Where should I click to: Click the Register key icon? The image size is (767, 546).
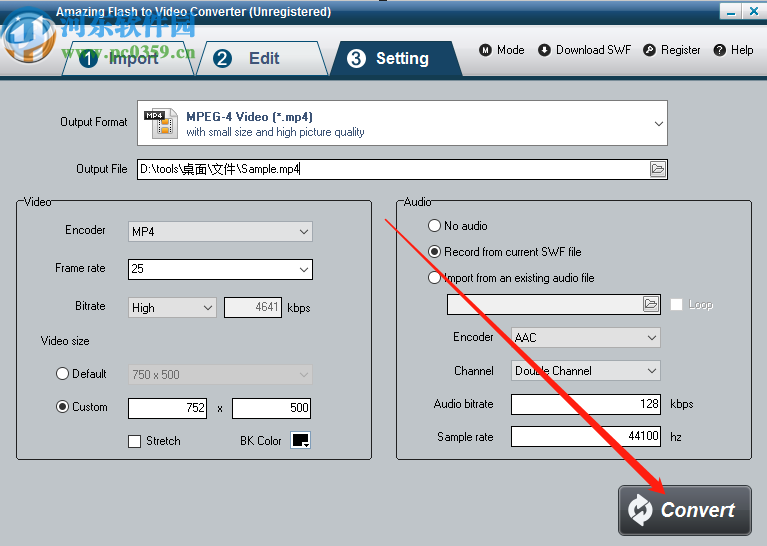(x=649, y=50)
